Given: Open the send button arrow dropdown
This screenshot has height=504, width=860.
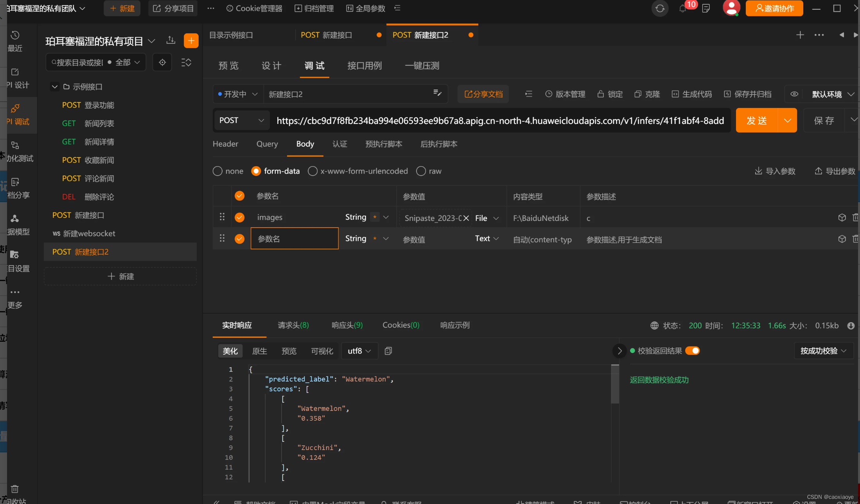Looking at the screenshot, I should tap(787, 120).
